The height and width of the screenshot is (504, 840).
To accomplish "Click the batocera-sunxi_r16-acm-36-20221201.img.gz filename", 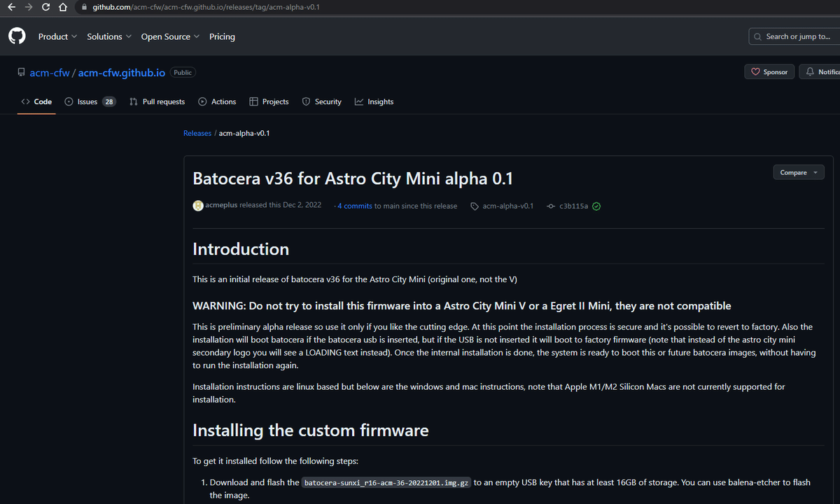I will 387,482.
